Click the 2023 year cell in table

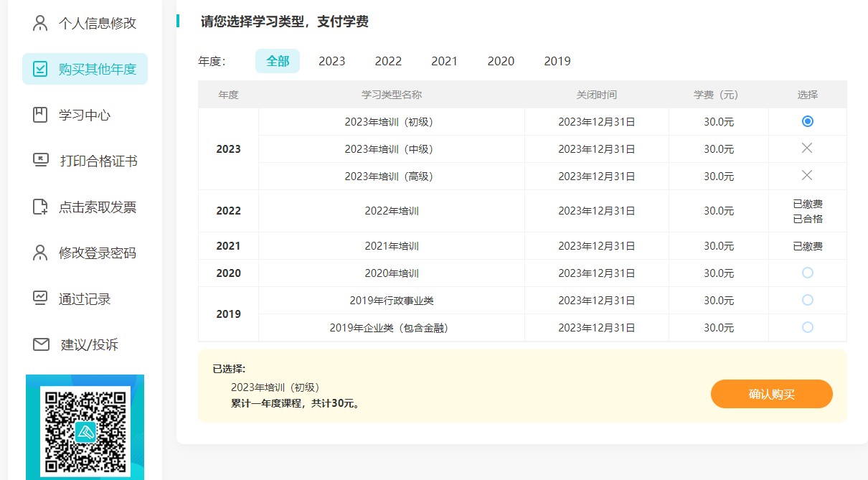228,149
